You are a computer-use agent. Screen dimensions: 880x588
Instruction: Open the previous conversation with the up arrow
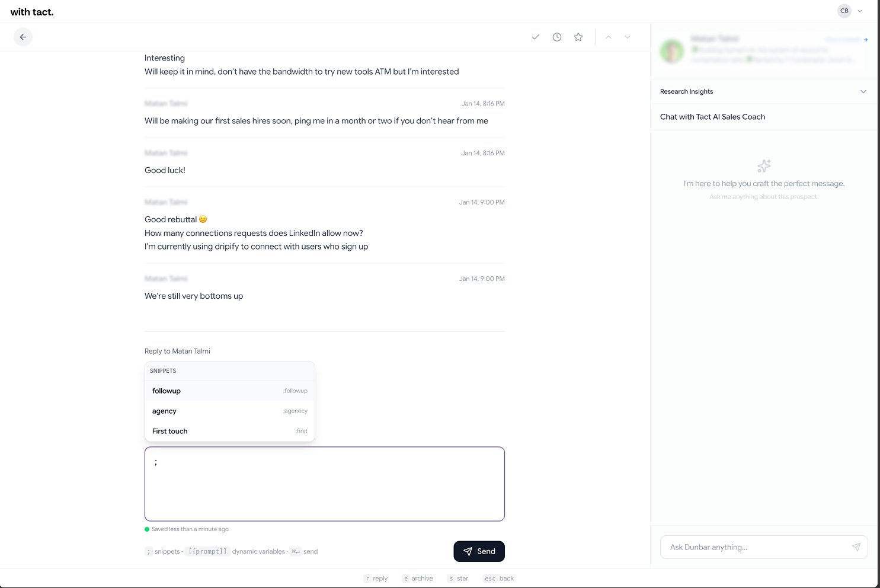pyautogui.click(x=609, y=37)
